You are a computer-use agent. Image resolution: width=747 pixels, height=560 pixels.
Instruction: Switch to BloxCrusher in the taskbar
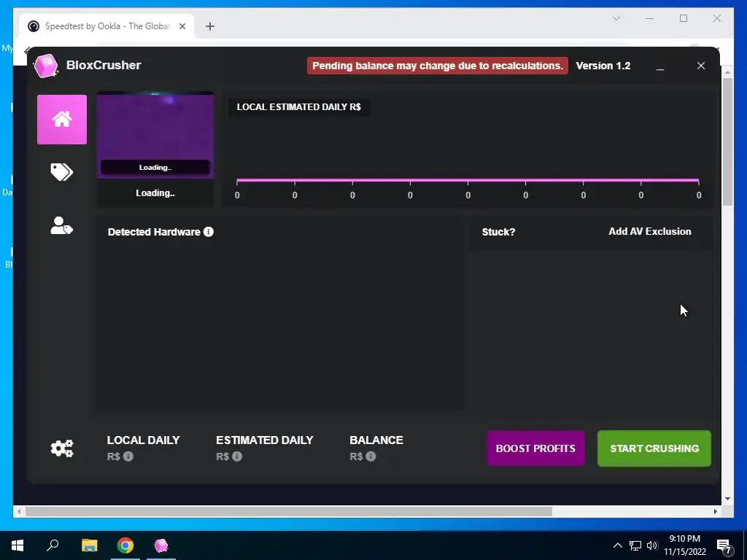161,545
